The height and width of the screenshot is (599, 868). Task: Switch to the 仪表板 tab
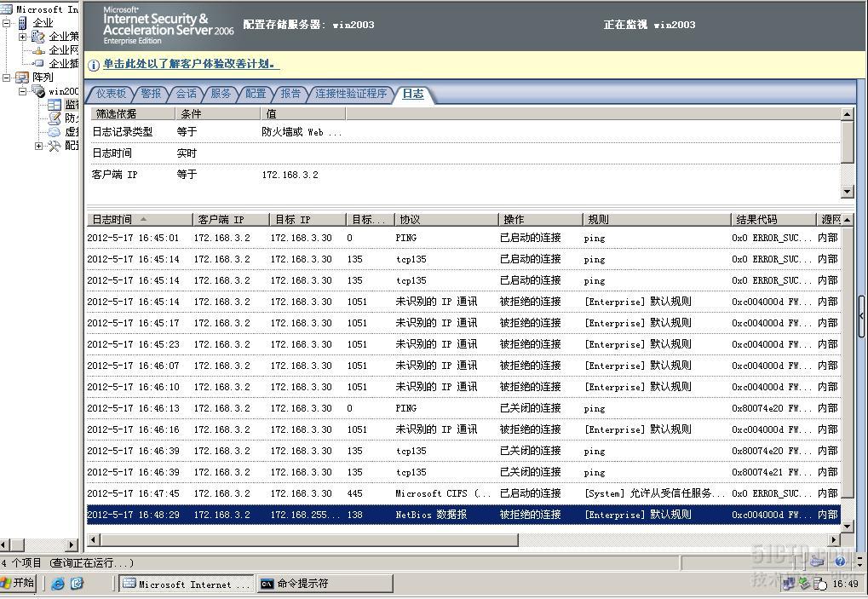(x=111, y=94)
